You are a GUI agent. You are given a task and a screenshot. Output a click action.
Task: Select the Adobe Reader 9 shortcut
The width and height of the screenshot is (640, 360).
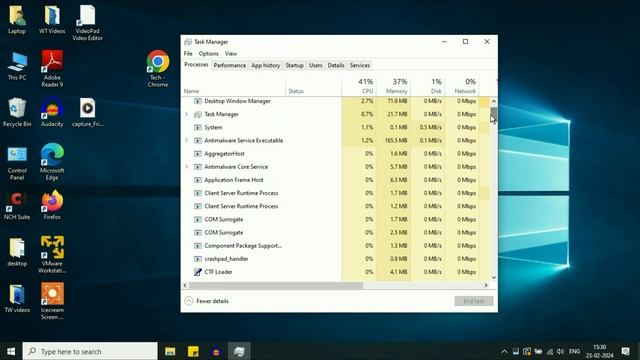52,69
